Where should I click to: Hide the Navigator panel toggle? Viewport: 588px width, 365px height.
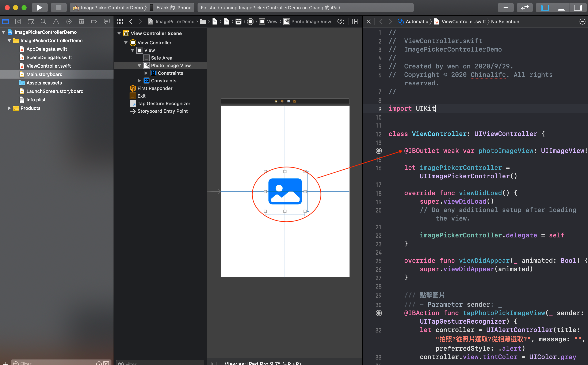[x=545, y=7]
